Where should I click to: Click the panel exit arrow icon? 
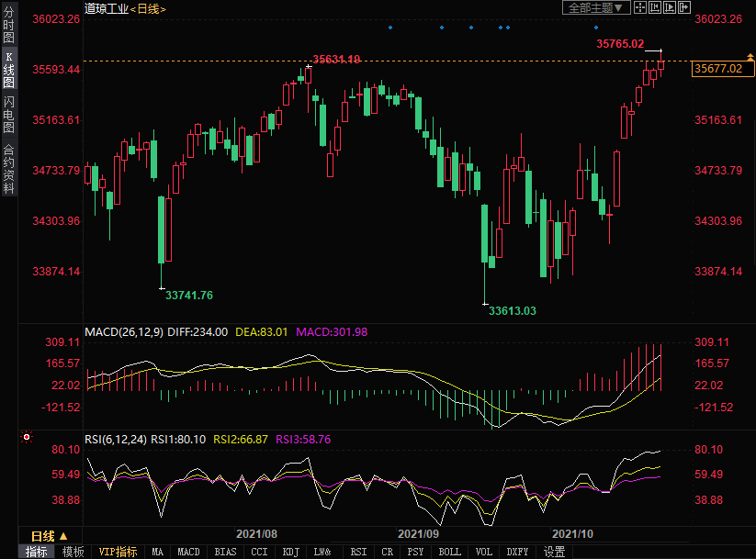click(x=683, y=8)
